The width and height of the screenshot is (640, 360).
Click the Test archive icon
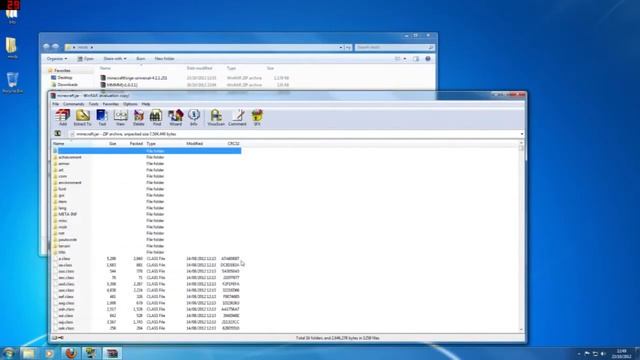(102, 117)
